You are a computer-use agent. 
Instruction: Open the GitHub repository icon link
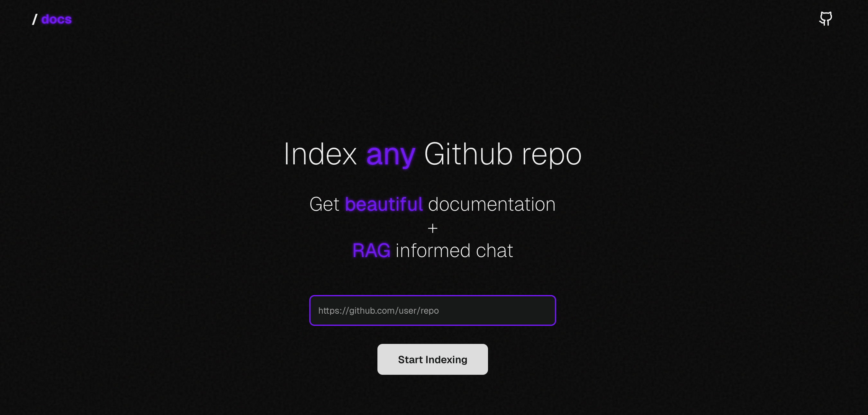pos(825,19)
